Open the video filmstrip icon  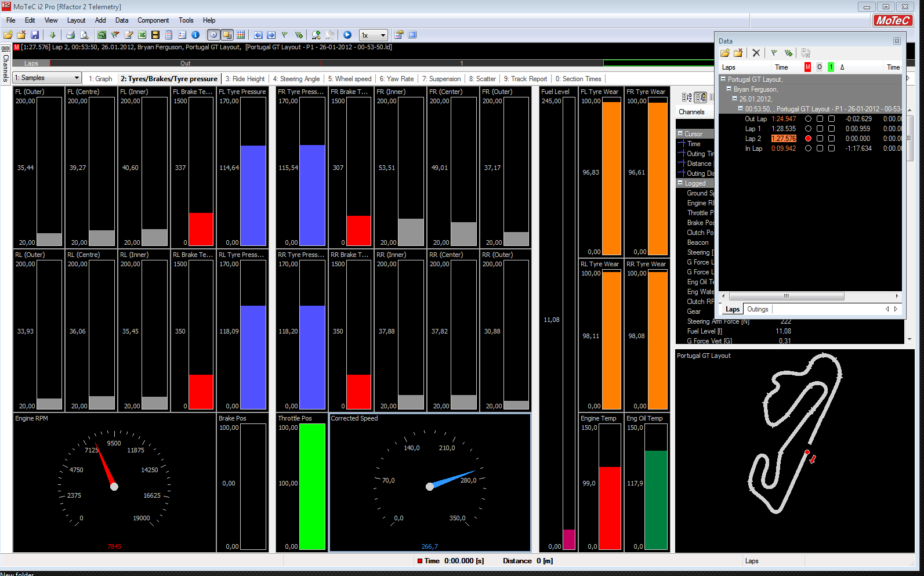coord(155,35)
